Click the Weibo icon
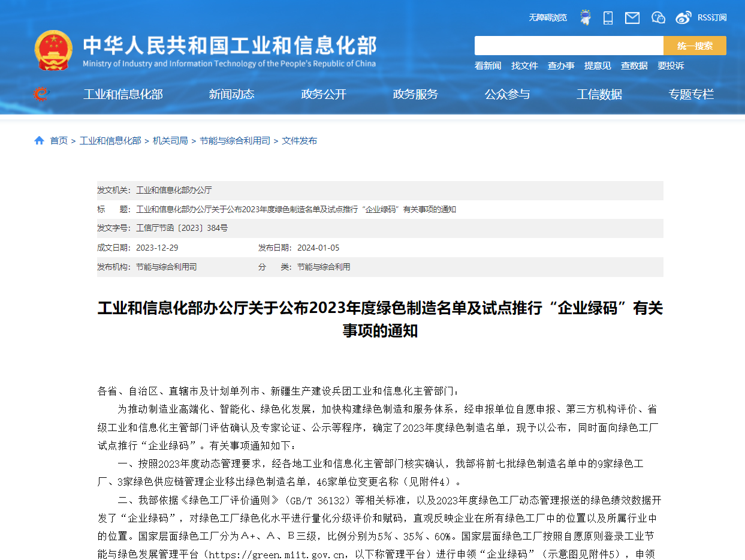This screenshot has width=745, height=560. pos(683,17)
